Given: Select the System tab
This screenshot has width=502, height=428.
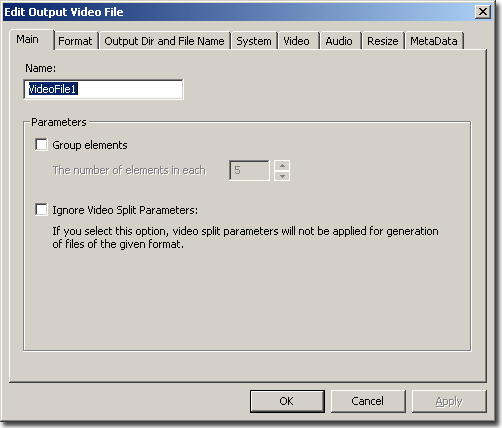Looking at the screenshot, I should tap(254, 41).
